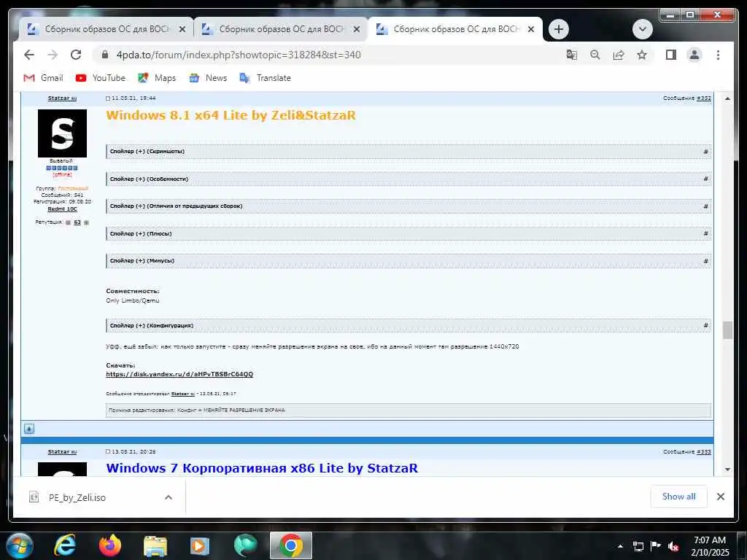Open downloaded file PE_by_Zeli.iso
Viewport: 747px width, 560px height.
(77, 497)
